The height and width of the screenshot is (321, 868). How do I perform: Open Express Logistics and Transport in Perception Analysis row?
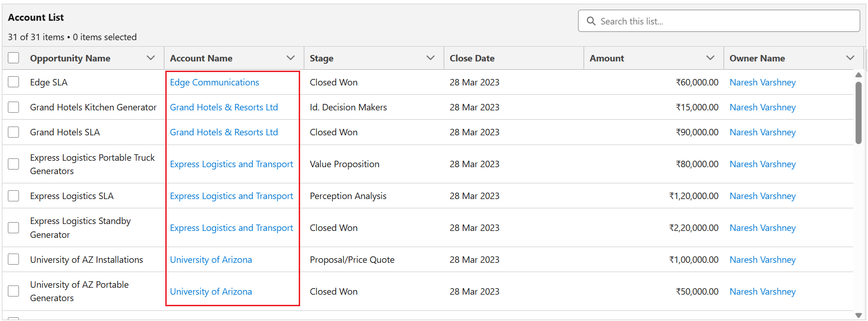point(231,196)
